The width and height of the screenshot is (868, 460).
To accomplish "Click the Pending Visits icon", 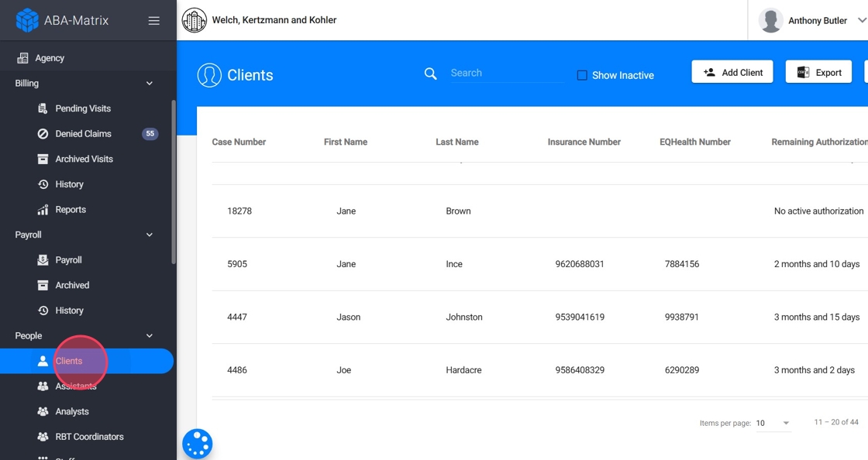I will pyautogui.click(x=43, y=108).
